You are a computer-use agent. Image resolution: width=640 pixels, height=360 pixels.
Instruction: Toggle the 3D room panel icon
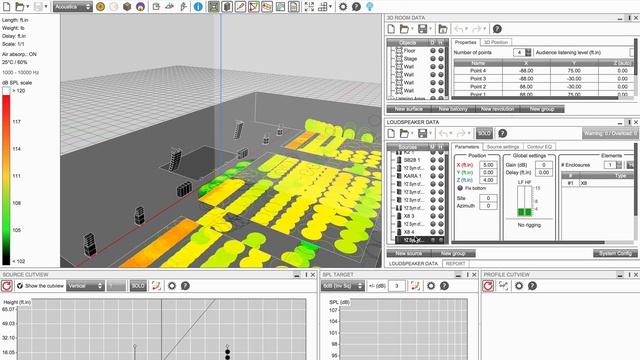click(214, 7)
